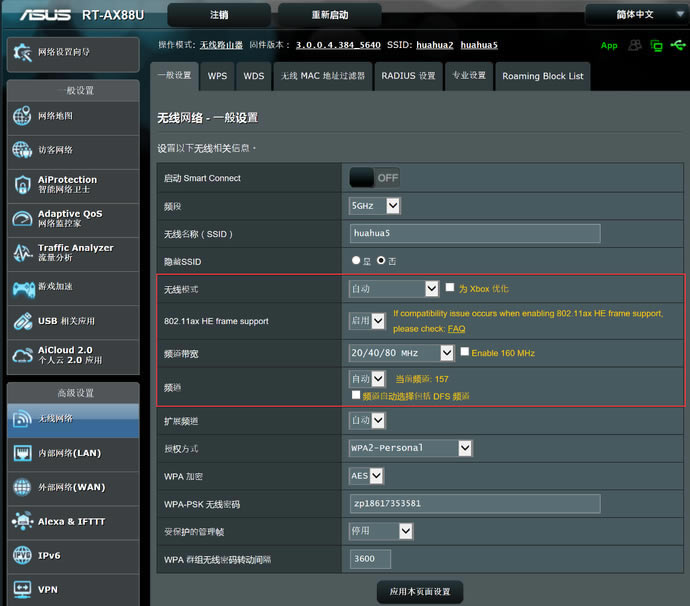Open the WPA2-Personal authentication dropdown

(x=410, y=448)
